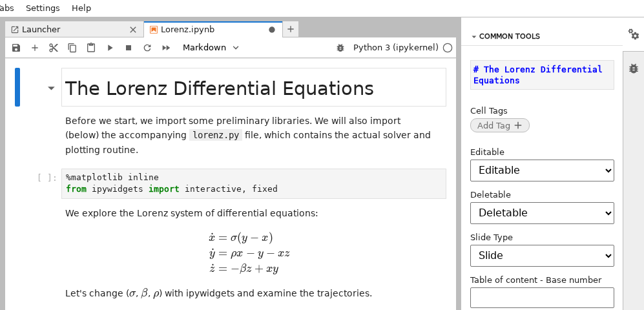This screenshot has height=310, width=644.
Task: Click the Table of content base number field
Action: (542, 298)
